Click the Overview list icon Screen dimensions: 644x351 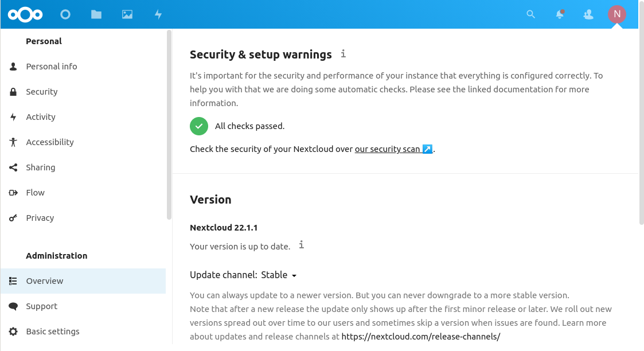[x=13, y=281]
